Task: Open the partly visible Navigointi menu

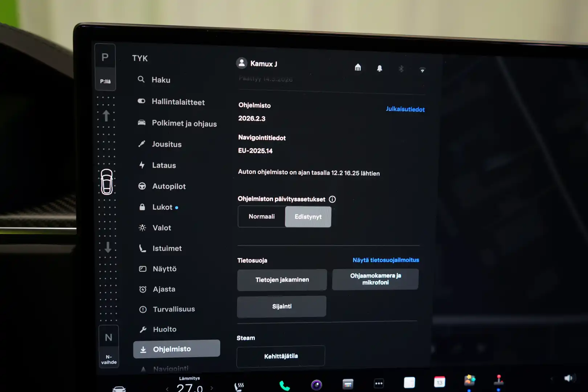Action: (x=164, y=368)
